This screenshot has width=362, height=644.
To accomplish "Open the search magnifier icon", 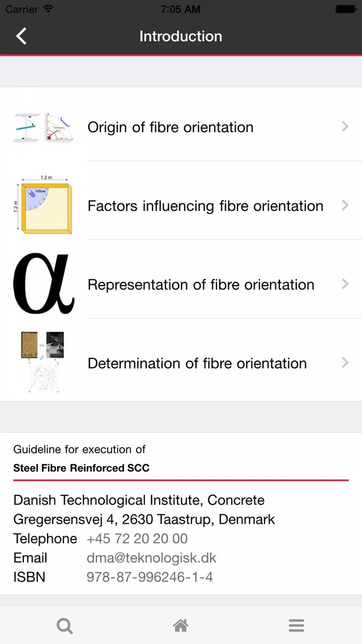I will [65, 626].
